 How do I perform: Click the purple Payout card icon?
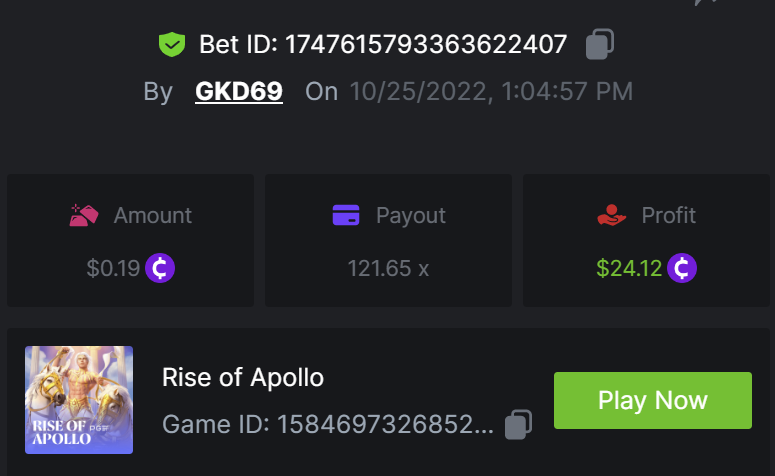(345, 215)
